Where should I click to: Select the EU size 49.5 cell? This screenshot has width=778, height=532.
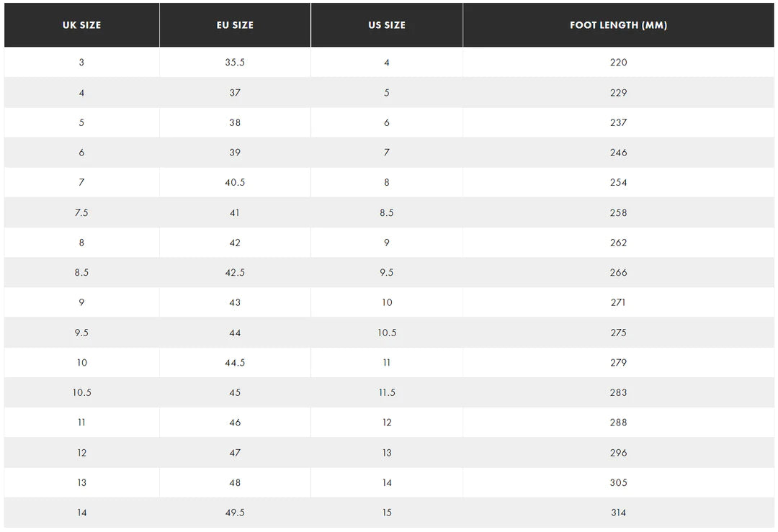[235, 513]
